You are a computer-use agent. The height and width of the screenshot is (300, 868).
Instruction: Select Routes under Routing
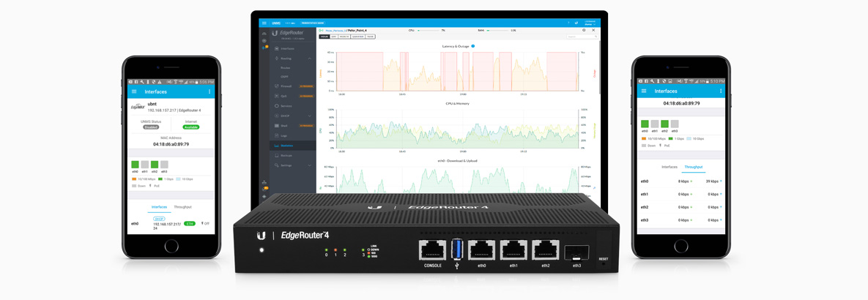tap(285, 67)
